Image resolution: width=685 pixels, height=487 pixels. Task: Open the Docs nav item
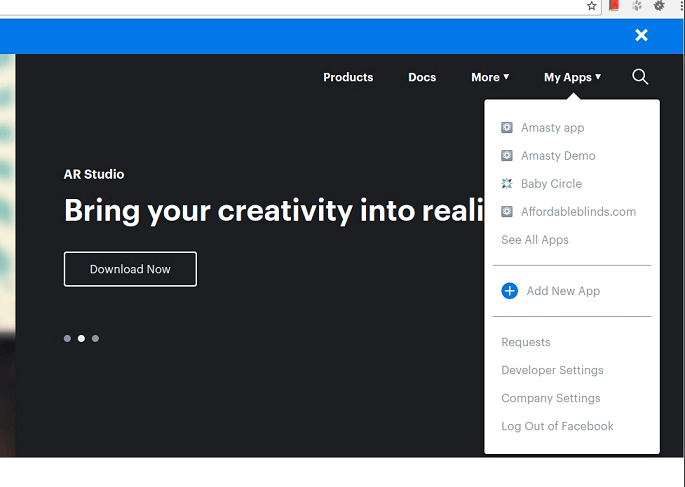click(x=422, y=77)
